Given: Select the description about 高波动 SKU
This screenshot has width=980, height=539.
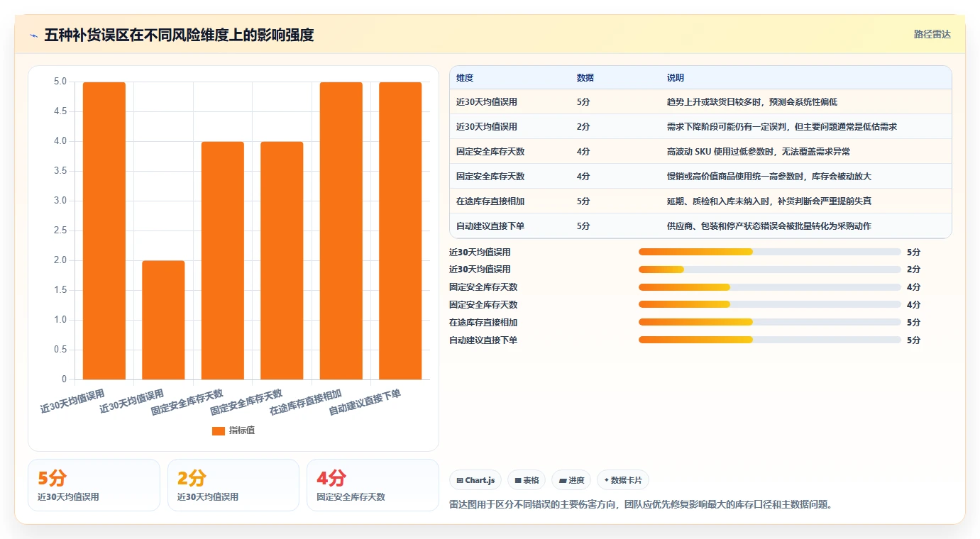Looking at the screenshot, I should point(759,152).
